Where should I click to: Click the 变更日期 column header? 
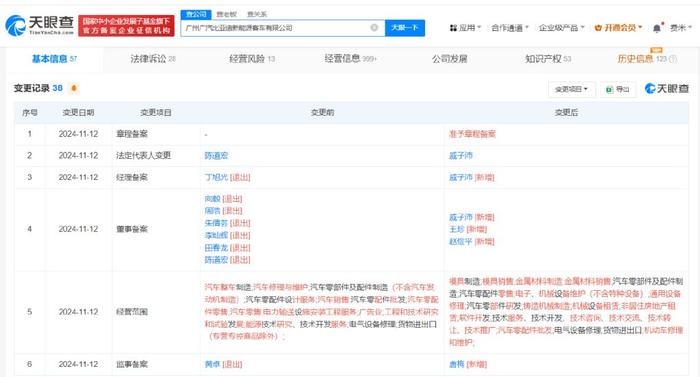coord(78,113)
